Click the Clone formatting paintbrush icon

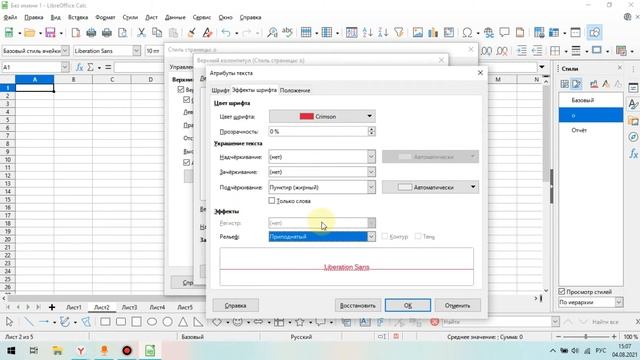tap(191, 33)
